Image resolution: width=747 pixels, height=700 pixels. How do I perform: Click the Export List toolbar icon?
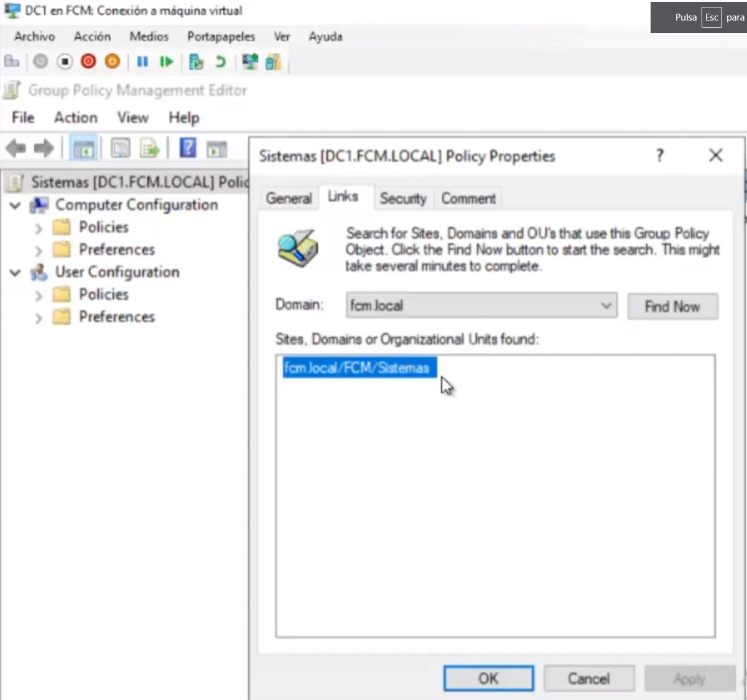pyautogui.click(x=150, y=149)
